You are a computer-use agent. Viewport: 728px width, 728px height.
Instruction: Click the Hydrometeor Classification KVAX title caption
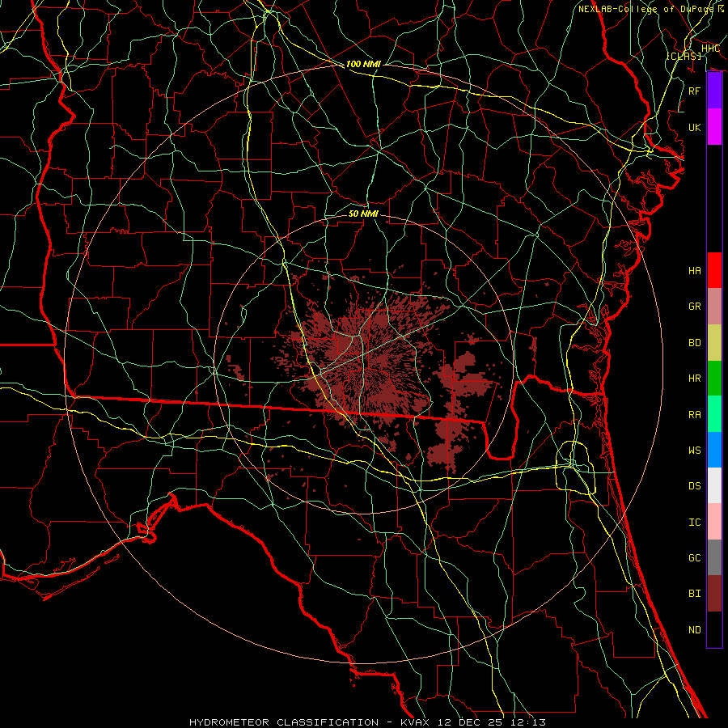point(368,722)
